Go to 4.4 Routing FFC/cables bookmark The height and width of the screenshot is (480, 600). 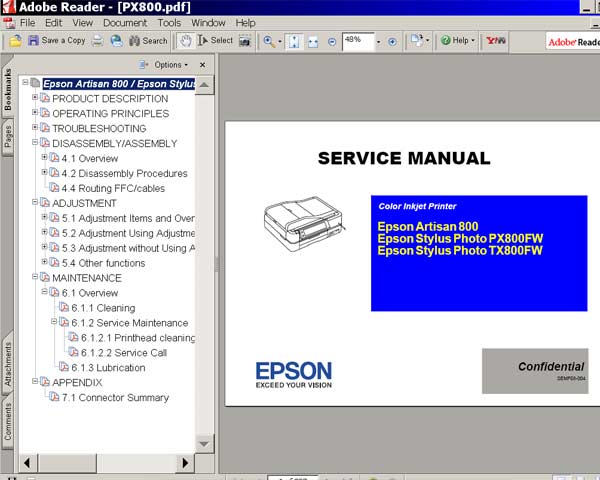pos(113,188)
